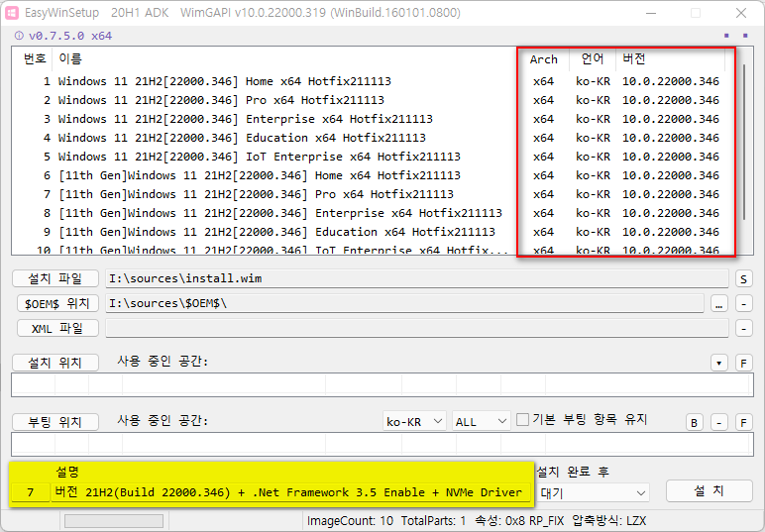Open the 설치 파일 file chooser
This screenshot has width=765, height=532.
[x=55, y=278]
